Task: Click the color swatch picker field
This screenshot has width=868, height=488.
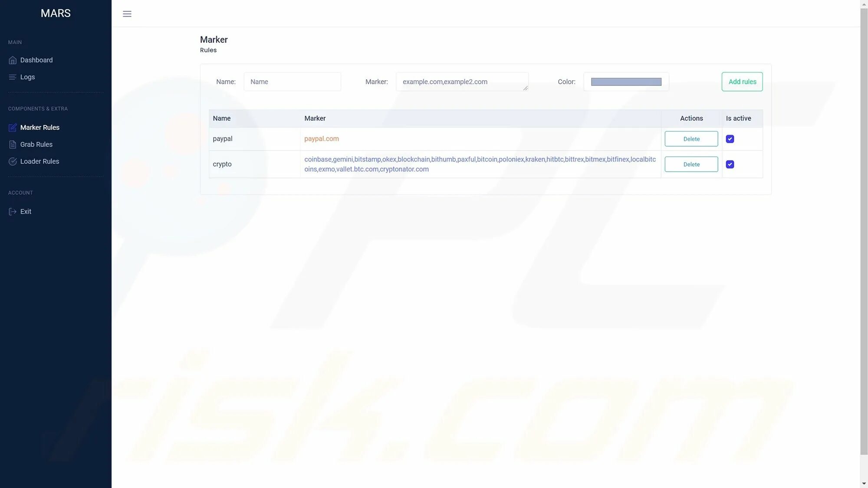Action: (626, 82)
